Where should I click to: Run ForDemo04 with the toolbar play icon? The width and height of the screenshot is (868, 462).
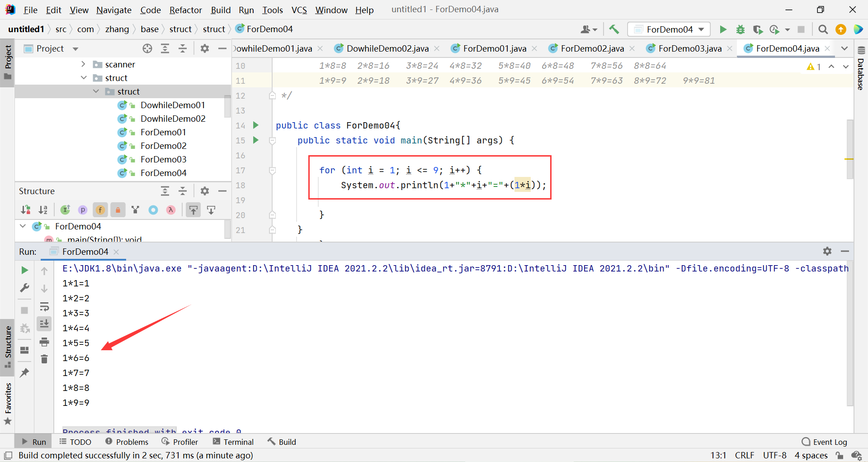click(x=723, y=29)
